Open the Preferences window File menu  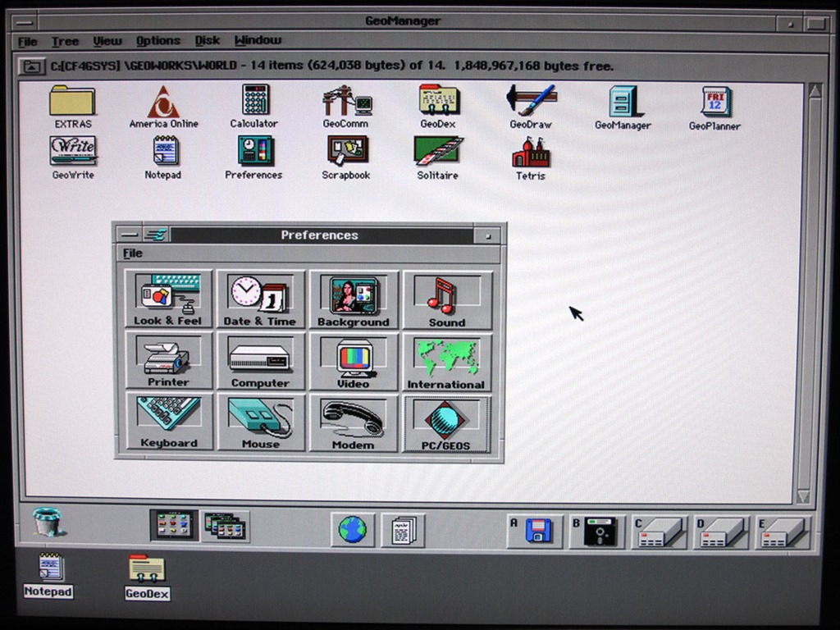click(x=132, y=253)
